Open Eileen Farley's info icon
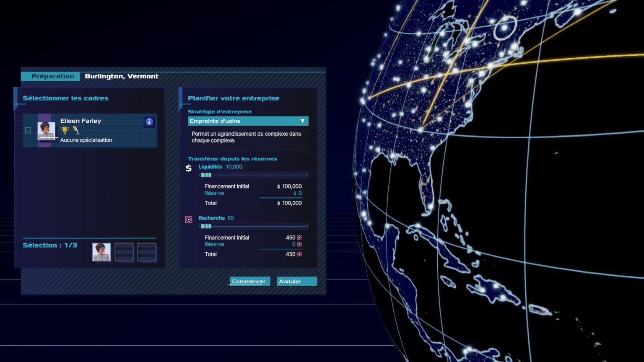This screenshot has height=362, width=644. (149, 122)
